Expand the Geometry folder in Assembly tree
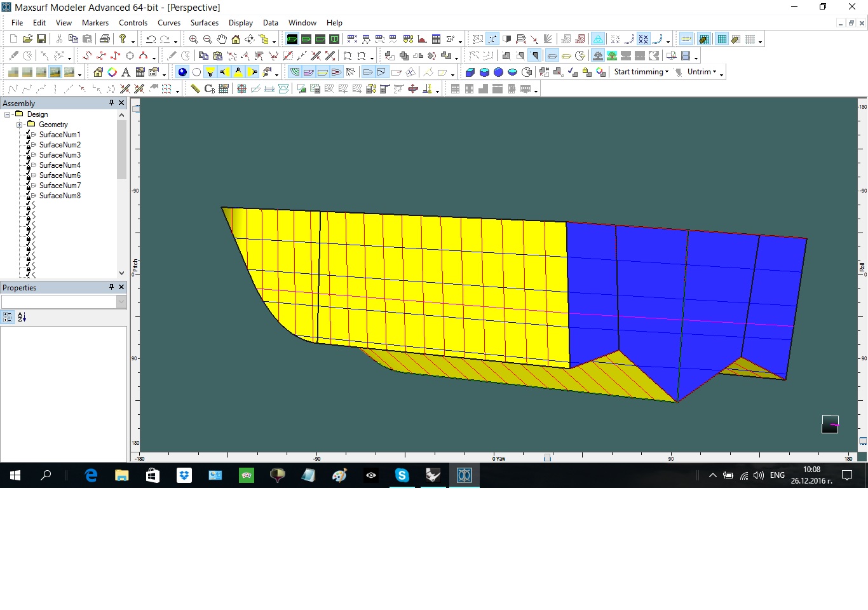 [19, 125]
